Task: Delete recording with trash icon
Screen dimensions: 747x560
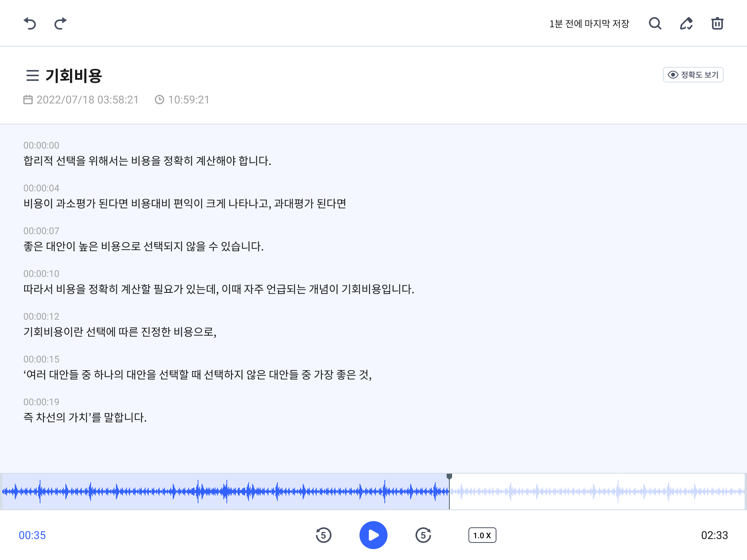Action: (x=717, y=24)
